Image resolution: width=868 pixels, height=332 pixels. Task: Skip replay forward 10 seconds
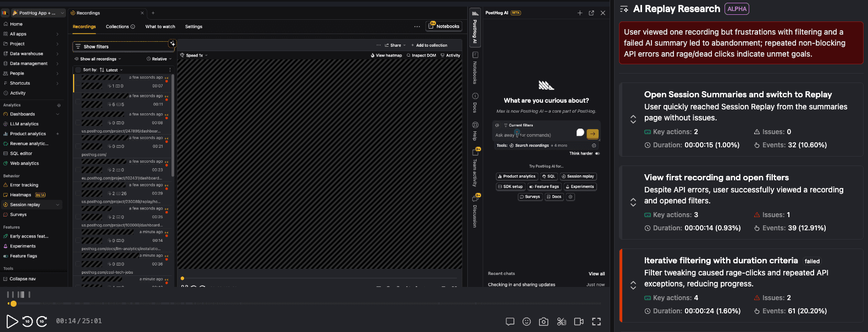click(x=42, y=322)
